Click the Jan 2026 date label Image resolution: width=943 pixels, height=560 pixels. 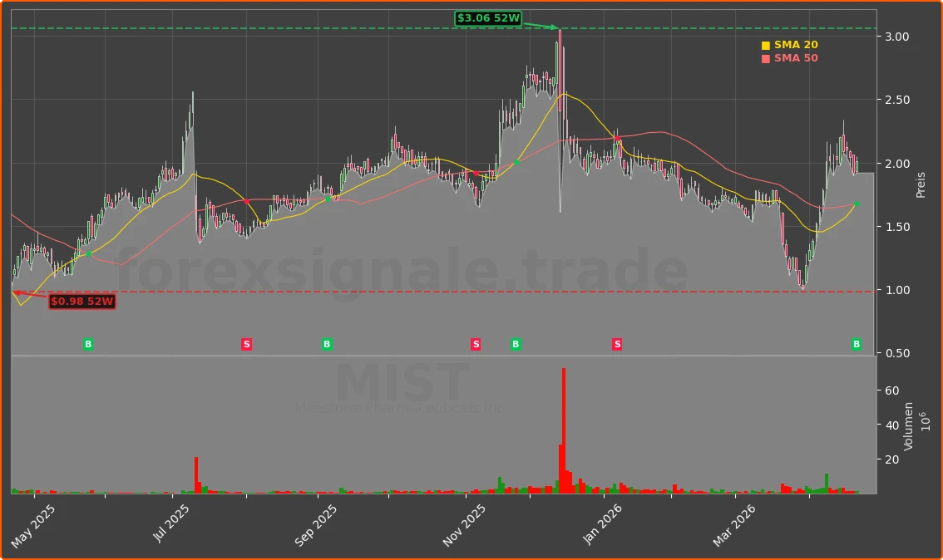[x=603, y=524]
